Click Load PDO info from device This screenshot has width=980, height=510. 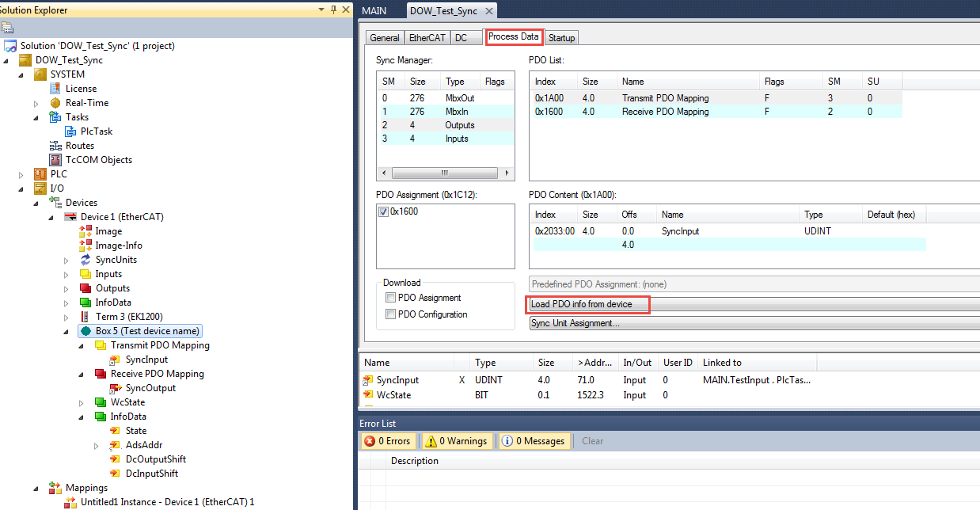tap(754, 304)
